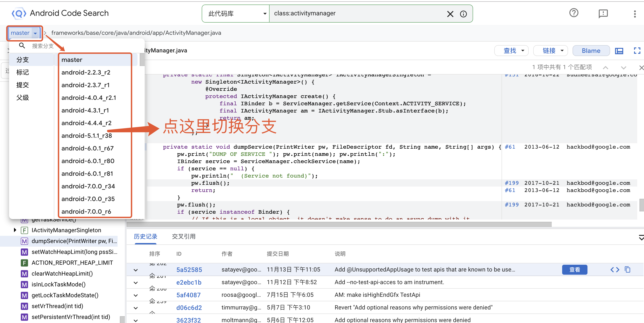The height and width of the screenshot is (323, 644).
Task: Open search info icon in search bar
Action: (463, 14)
